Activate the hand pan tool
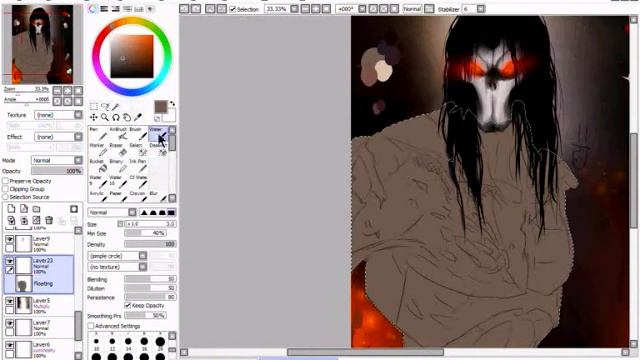 tap(127, 118)
